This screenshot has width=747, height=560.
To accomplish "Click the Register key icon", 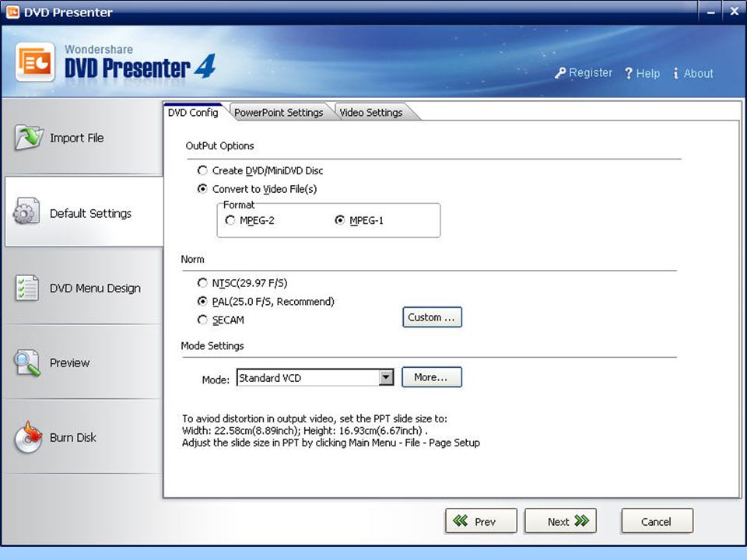I will coord(560,73).
